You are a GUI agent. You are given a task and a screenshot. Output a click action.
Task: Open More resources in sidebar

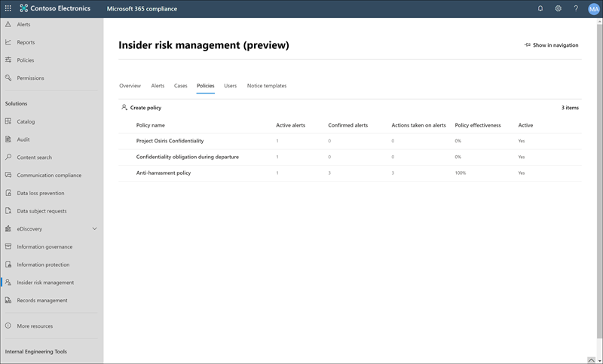[35, 326]
